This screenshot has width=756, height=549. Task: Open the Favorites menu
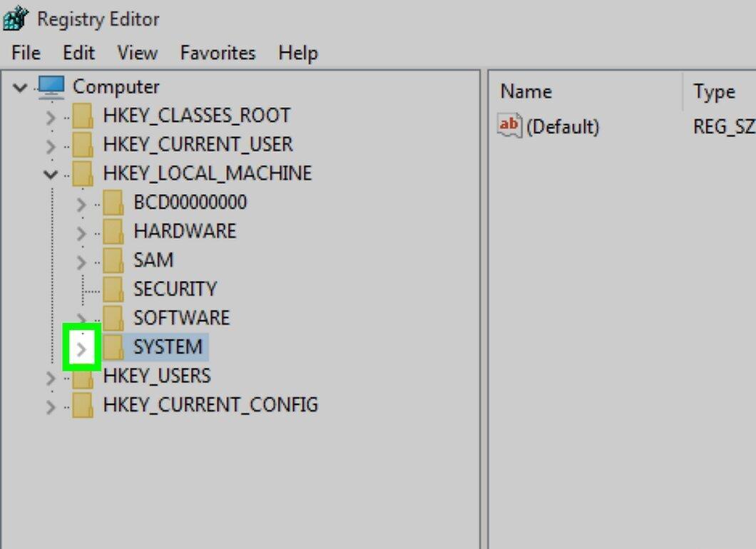tap(218, 53)
